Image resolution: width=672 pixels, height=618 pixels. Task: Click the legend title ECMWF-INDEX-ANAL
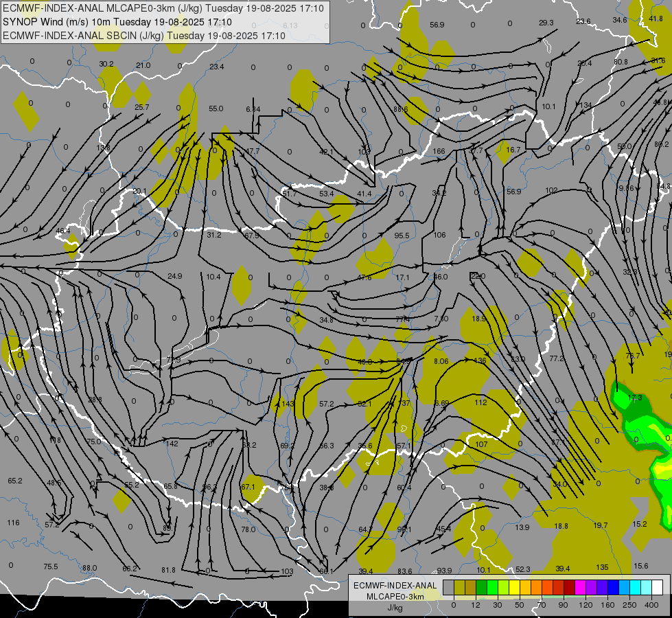tap(395, 586)
